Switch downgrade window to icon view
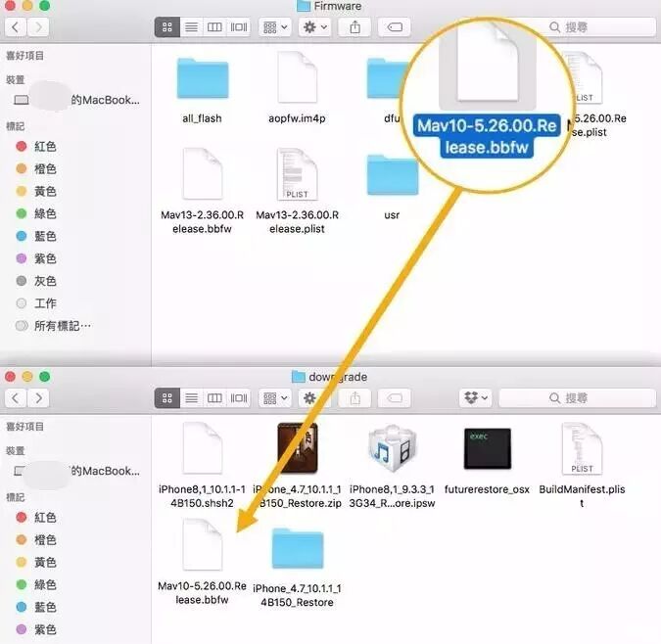661x644 pixels. pyautogui.click(x=167, y=398)
